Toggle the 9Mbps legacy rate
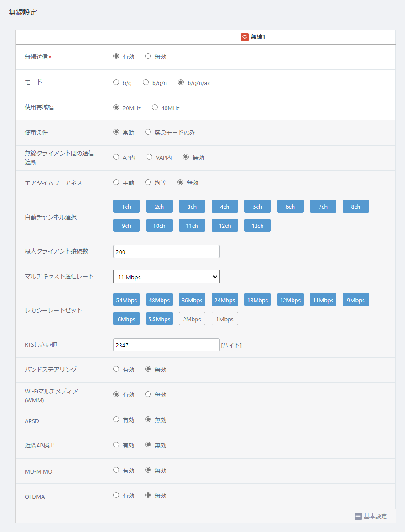 [356, 300]
